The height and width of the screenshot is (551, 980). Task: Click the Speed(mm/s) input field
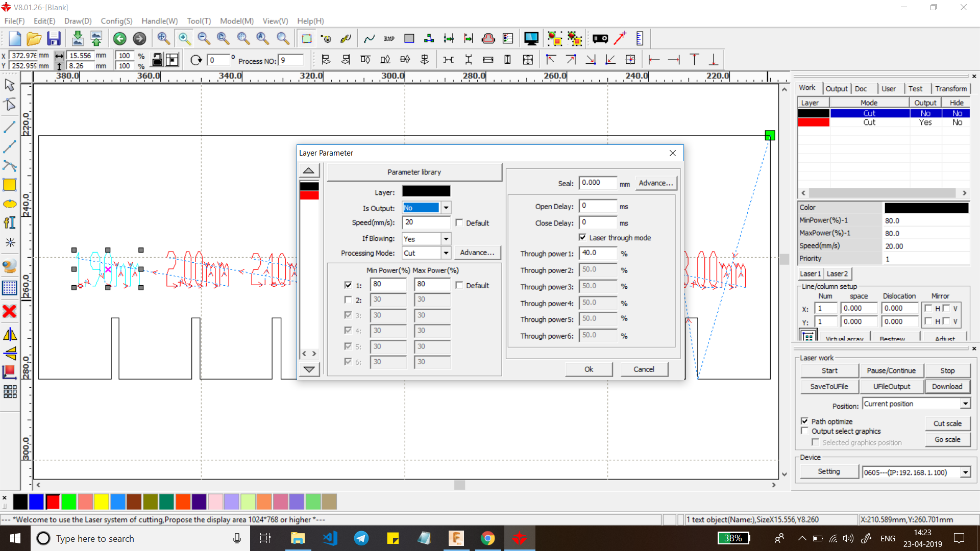(x=425, y=222)
